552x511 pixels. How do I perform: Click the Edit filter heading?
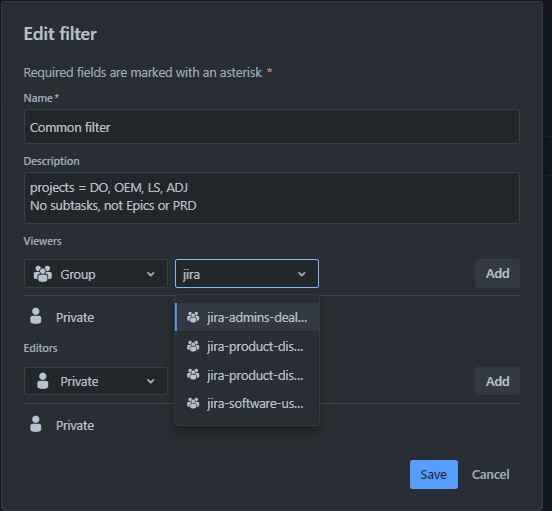tap(60, 34)
